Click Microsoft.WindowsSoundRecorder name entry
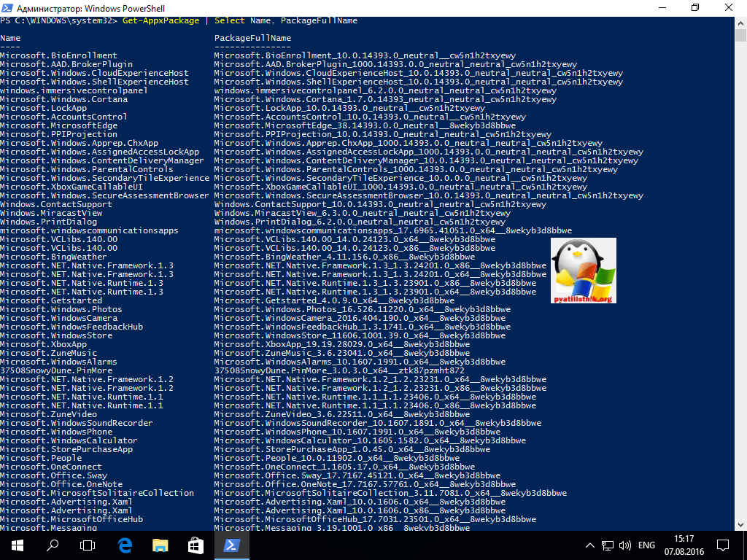 pyautogui.click(x=76, y=423)
